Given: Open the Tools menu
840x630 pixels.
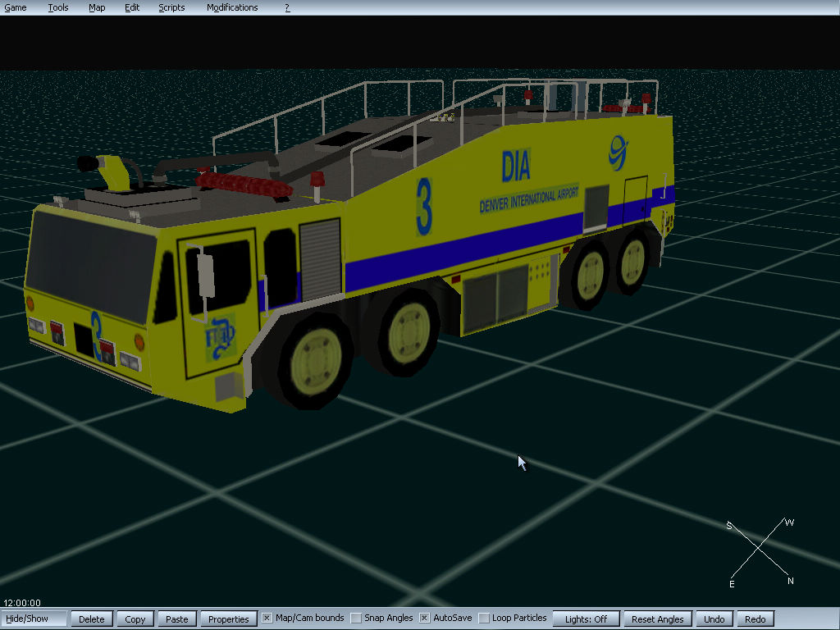Looking at the screenshot, I should coord(58,7).
